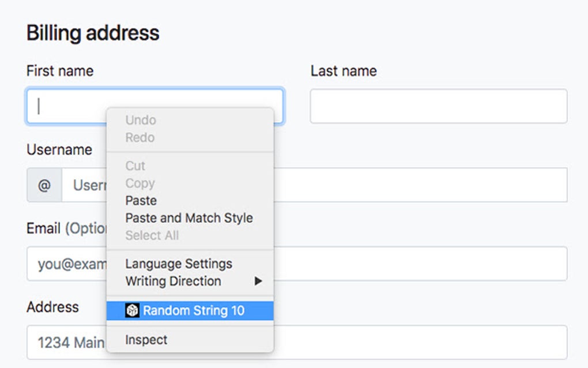Select Paste and Match Style option
The image size is (588, 368).
tap(189, 218)
